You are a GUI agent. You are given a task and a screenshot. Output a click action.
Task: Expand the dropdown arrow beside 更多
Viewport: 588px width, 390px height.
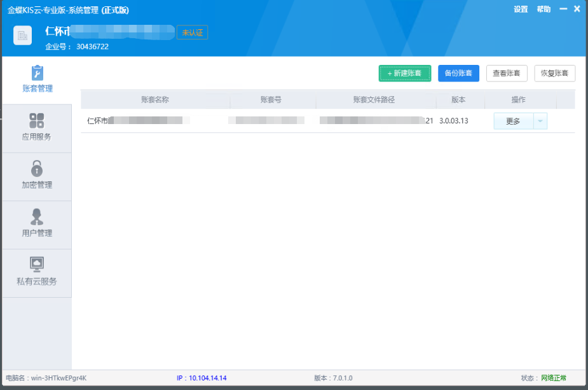click(540, 121)
